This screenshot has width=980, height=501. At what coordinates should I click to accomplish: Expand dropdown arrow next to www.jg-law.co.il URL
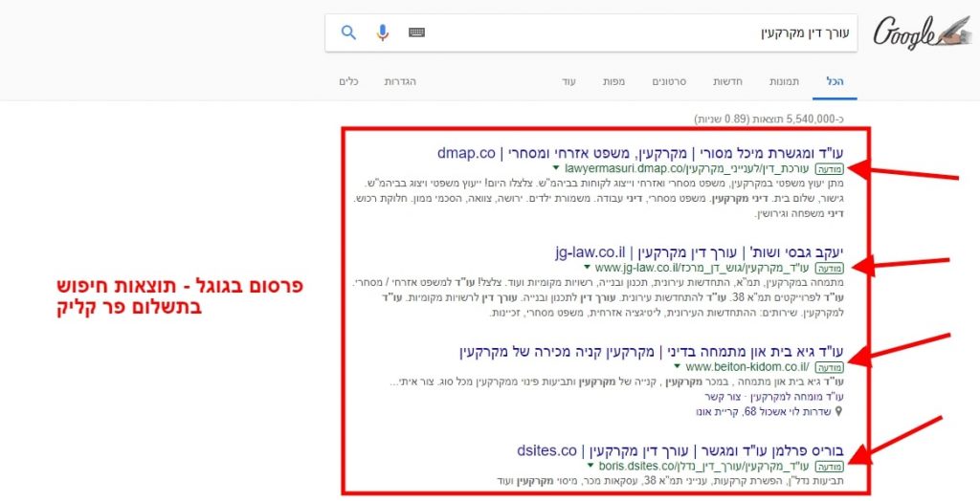click(587, 268)
